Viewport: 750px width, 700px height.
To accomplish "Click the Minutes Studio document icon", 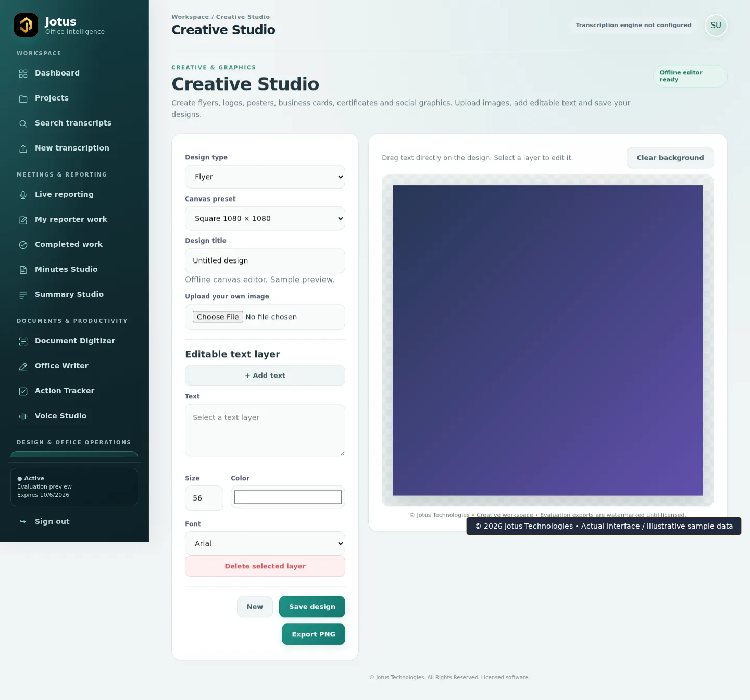I will (x=23, y=270).
